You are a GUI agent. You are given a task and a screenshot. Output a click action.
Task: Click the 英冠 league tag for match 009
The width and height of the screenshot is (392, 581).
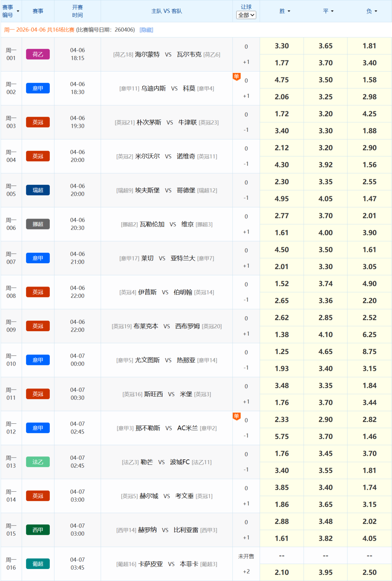point(38,326)
